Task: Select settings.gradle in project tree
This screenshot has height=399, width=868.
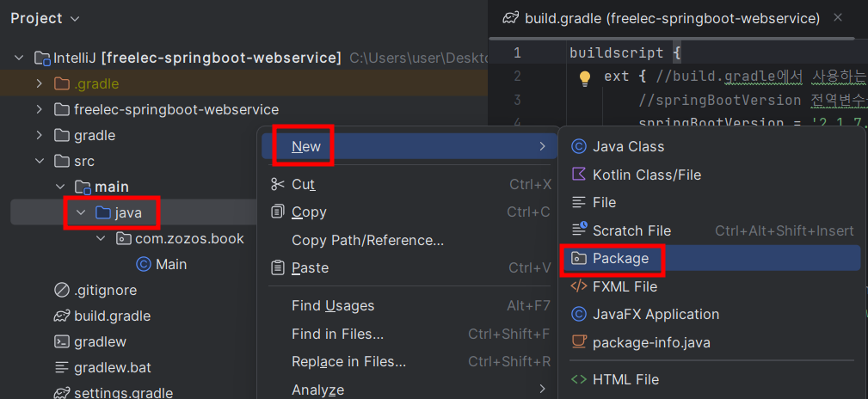Action: click(x=123, y=393)
